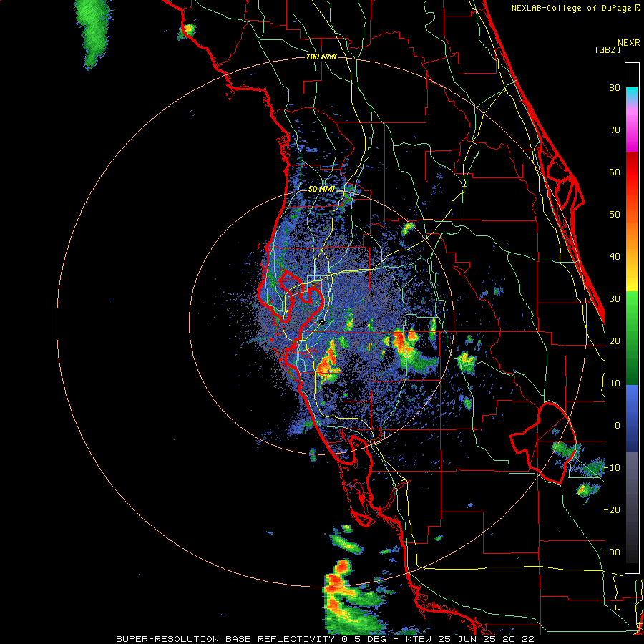Click the -20 value on the dBZ scale
The height and width of the screenshot is (644, 644).
click(612, 510)
